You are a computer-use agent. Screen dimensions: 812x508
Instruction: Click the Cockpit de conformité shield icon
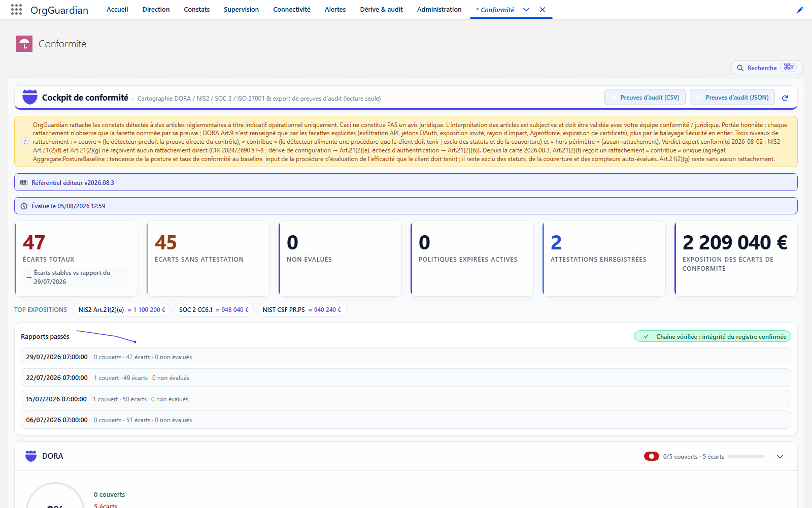[x=30, y=97]
